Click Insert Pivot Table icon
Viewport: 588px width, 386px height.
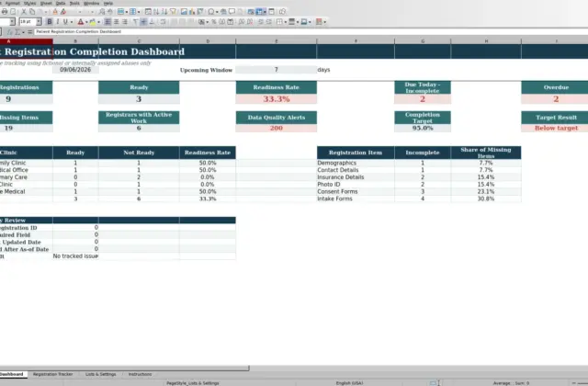(200, 12)
